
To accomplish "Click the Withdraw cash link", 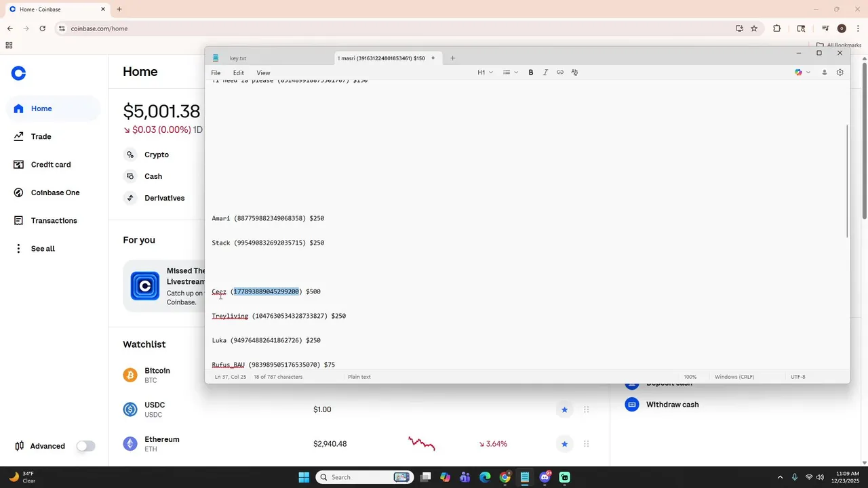I will coord(672,405).
